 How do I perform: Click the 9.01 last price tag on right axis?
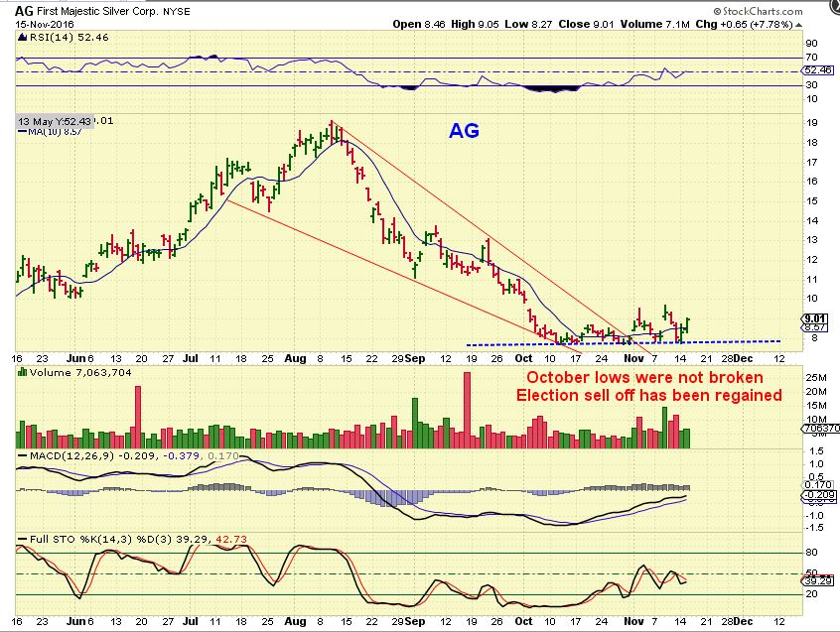click(x=815, y=318)
